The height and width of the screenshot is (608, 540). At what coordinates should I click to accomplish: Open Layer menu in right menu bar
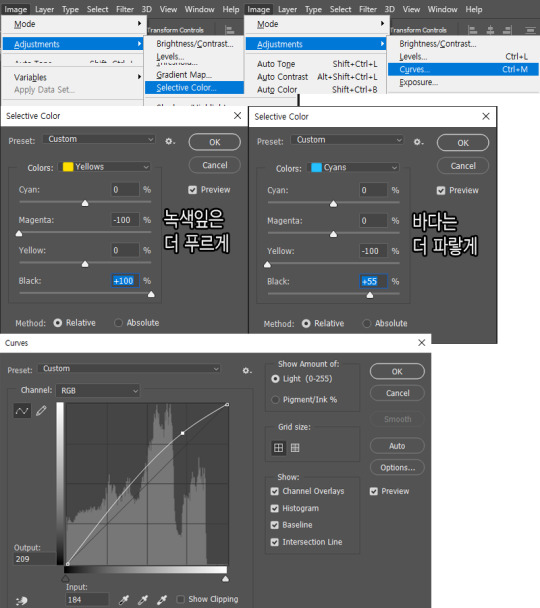287,9
